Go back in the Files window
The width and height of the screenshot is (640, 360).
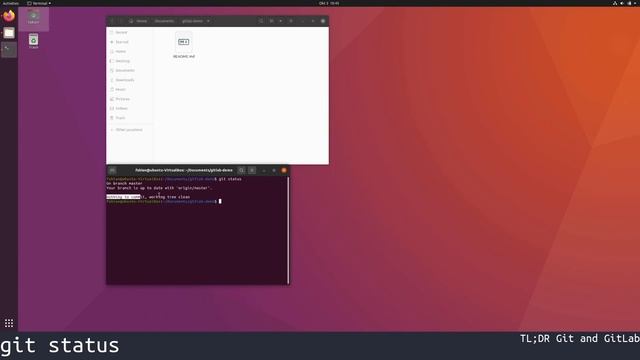(112, 21)
